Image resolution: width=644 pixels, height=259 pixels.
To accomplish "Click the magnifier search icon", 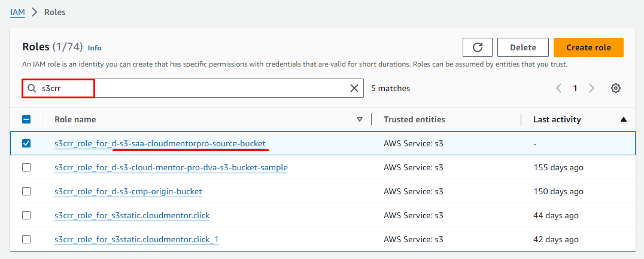I will click(x=32, y=88).
